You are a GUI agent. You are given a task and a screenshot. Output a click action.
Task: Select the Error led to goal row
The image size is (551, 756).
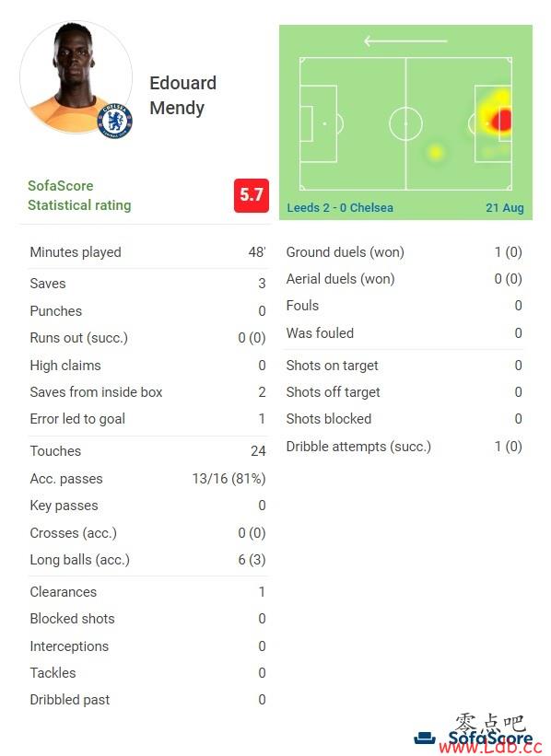pyautogui.click(x=147, y=419)
